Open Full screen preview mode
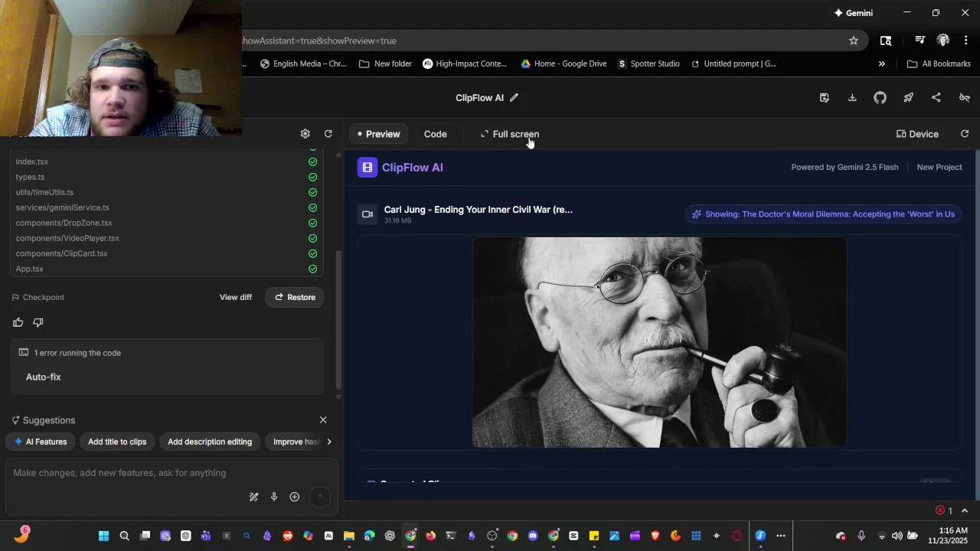Viewport: 980px width, 551px height. click(510, 134)
